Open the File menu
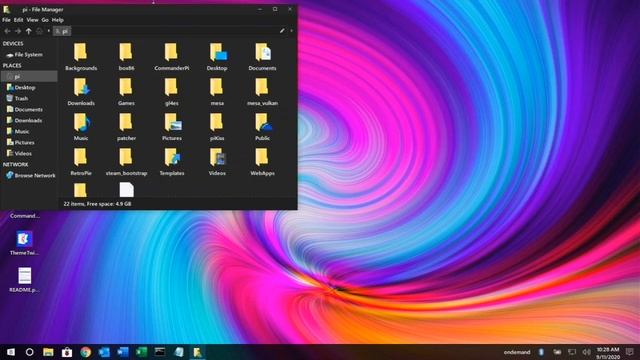Viewport: 640px width, 360px height. [6, 20]
